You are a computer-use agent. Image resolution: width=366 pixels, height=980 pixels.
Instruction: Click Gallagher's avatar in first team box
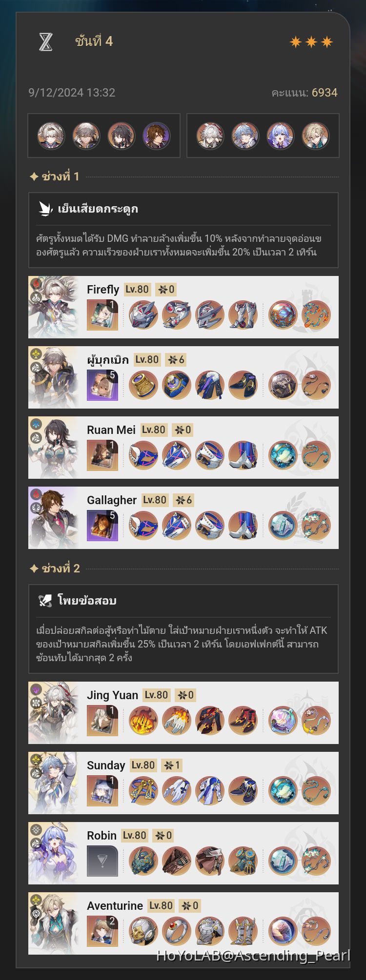click(x=157, y=136)
